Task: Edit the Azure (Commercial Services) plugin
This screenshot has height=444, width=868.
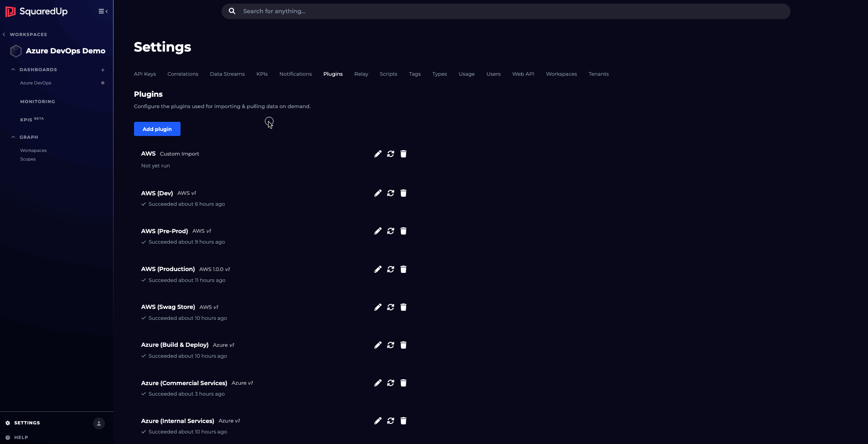Action: coord(377,383)
